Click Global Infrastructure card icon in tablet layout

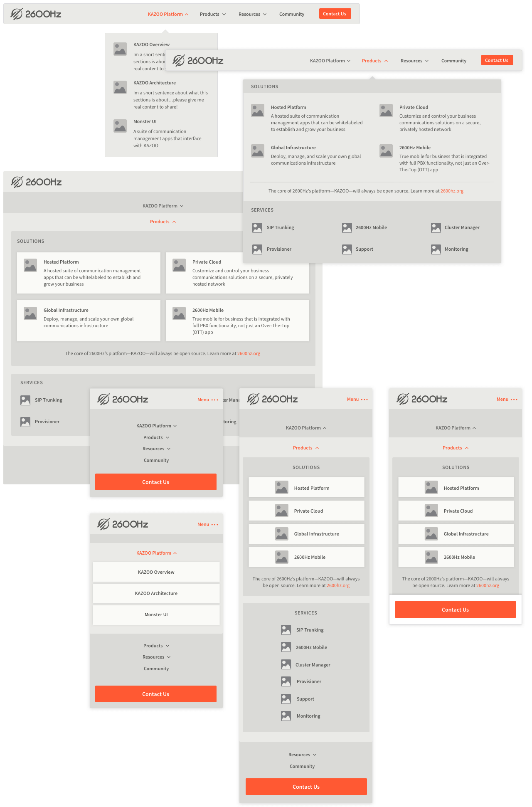point(30,313)
